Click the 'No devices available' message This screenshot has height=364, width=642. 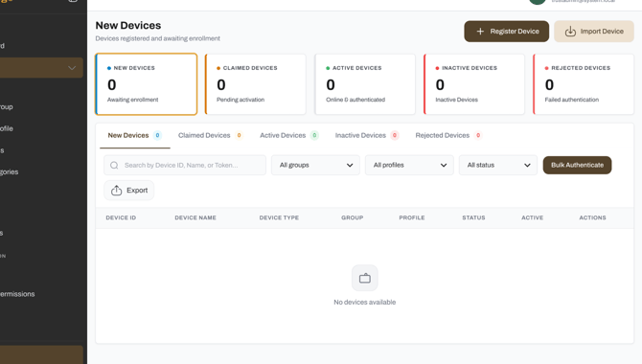click(x=365, y=302)
